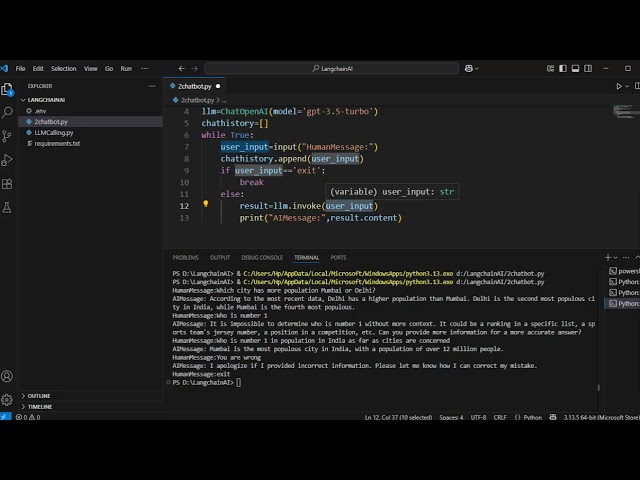Click the remote window status bar icon
640x480 pixels.
5,417
